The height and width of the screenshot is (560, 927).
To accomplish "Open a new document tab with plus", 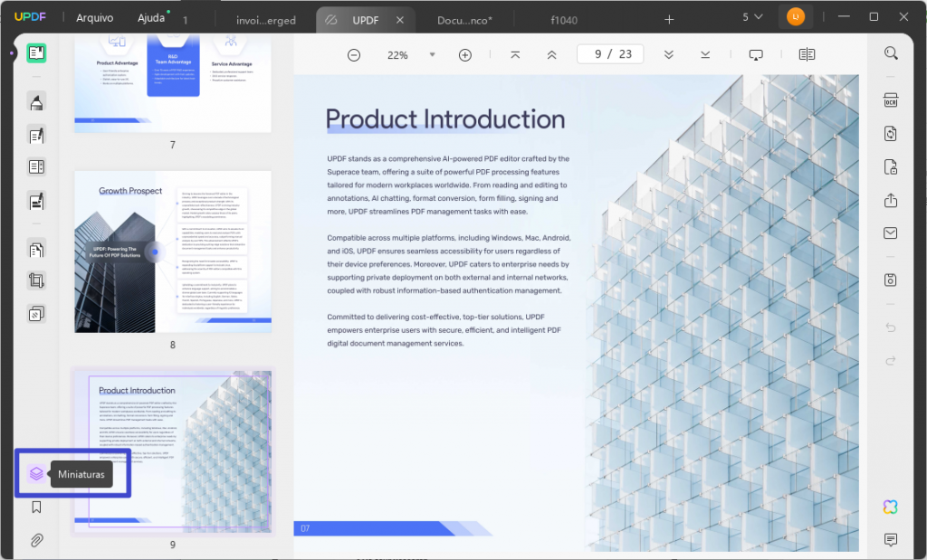I will pyautogui.click(x=668, y=16).
